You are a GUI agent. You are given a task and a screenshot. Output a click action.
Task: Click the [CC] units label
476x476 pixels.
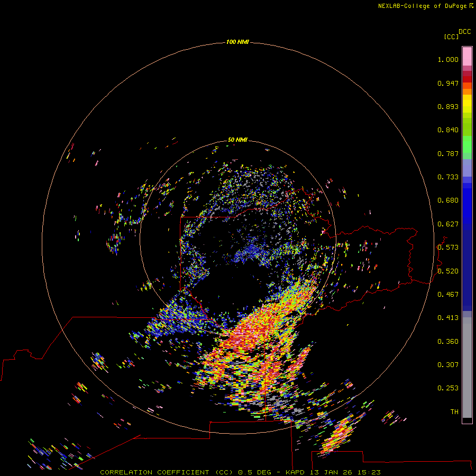(x=451, y=36)
